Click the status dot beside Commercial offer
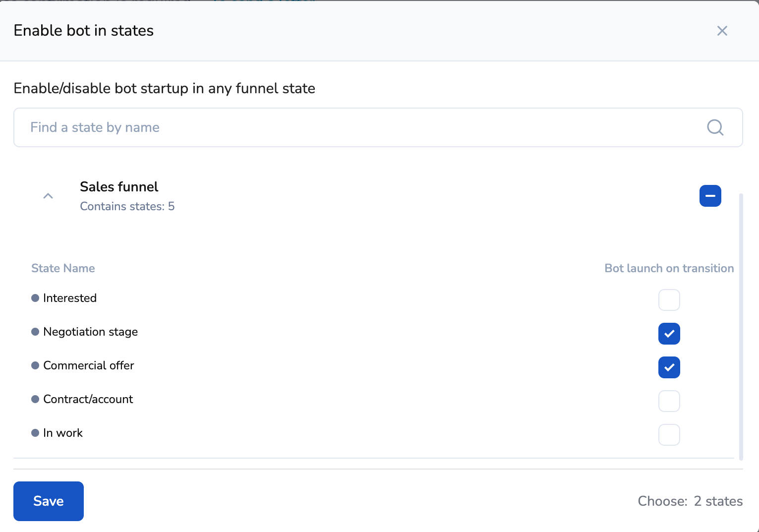This screenshot has width=759, height=532. coord(35,365)
